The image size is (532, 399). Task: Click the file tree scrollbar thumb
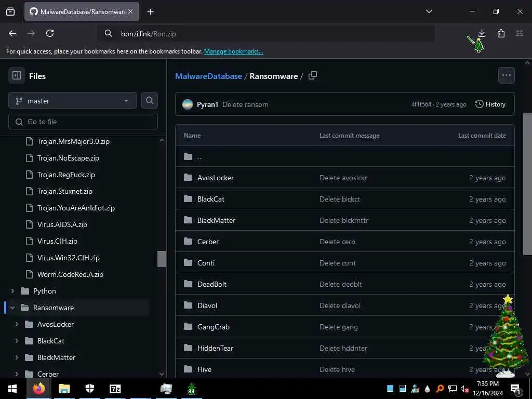(162, 259)
